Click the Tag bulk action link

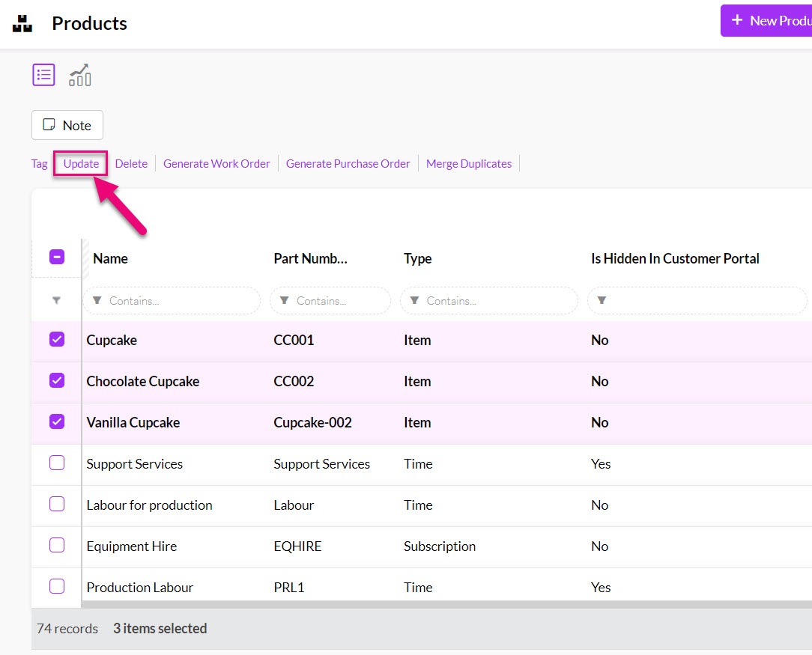(x=40, y=163)
